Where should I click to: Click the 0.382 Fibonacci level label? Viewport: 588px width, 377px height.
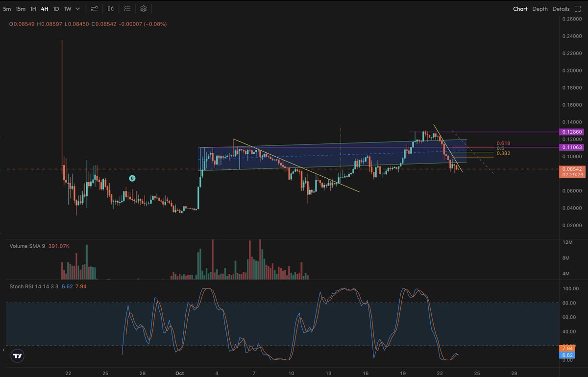coord(504,153)
